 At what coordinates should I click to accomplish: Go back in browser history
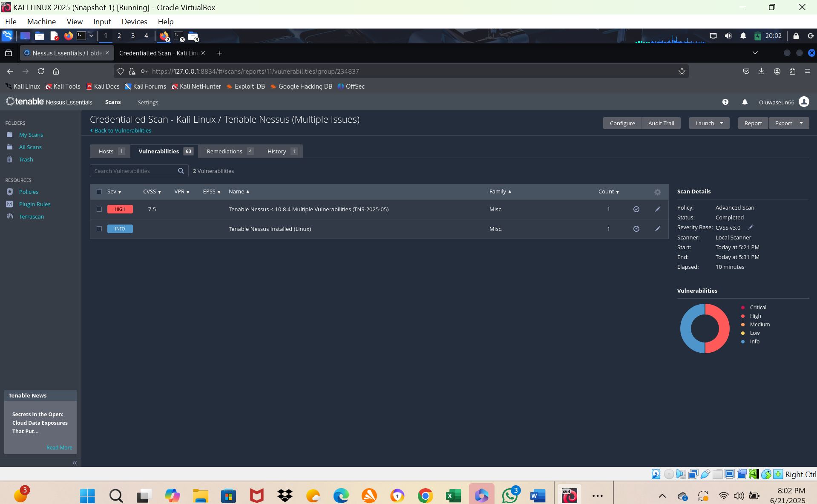point(10,71)
